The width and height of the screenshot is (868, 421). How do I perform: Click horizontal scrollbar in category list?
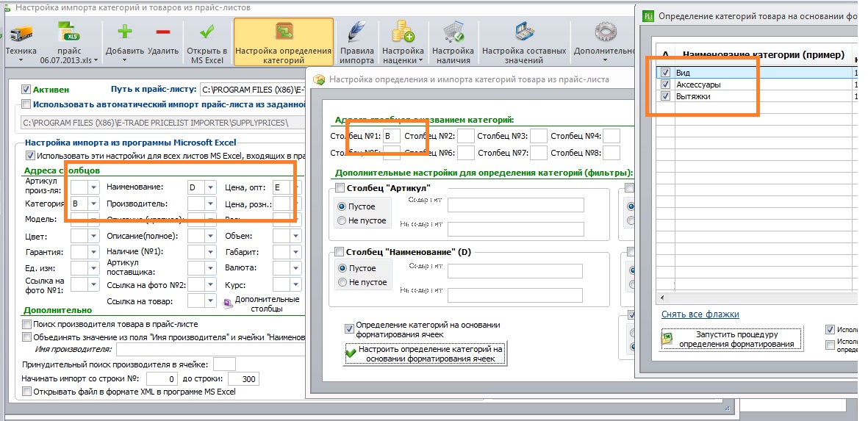pyautogui.click(x=756, y=298)
